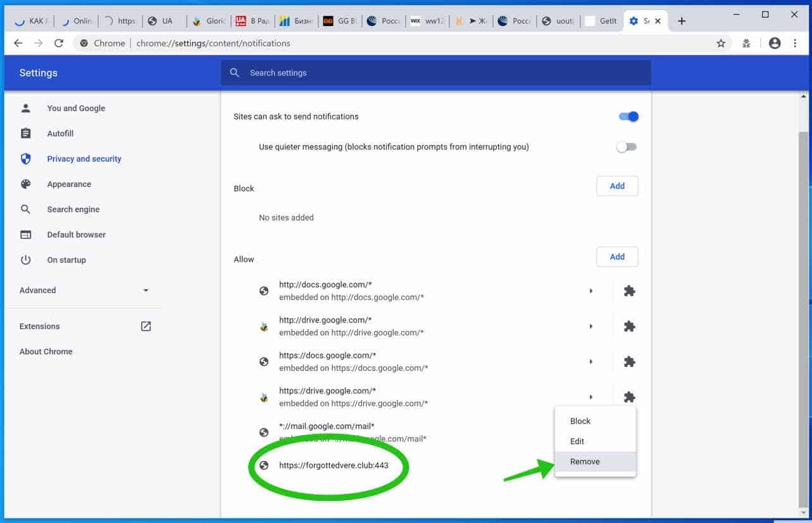Switch to the Бизне tab
This screenshot has width=812, height=523.
click(x=296, y=21)
